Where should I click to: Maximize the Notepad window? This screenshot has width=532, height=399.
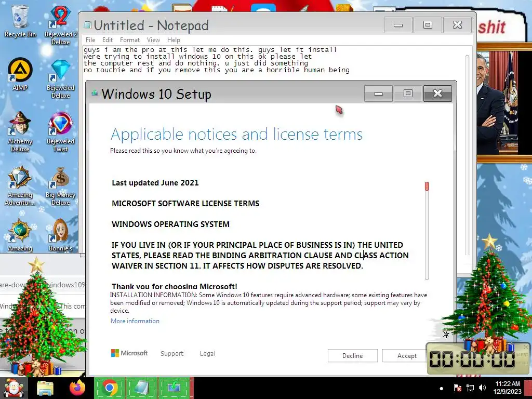coord(428,25)
